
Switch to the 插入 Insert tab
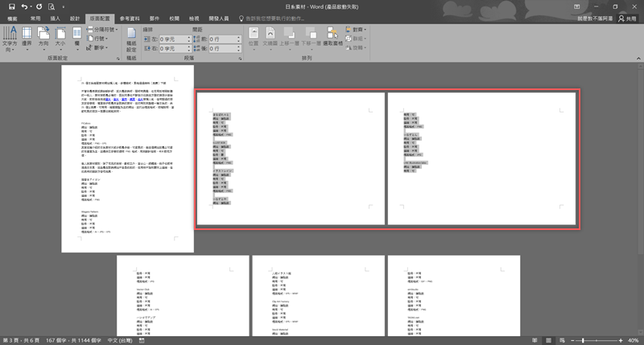[55, 18]
